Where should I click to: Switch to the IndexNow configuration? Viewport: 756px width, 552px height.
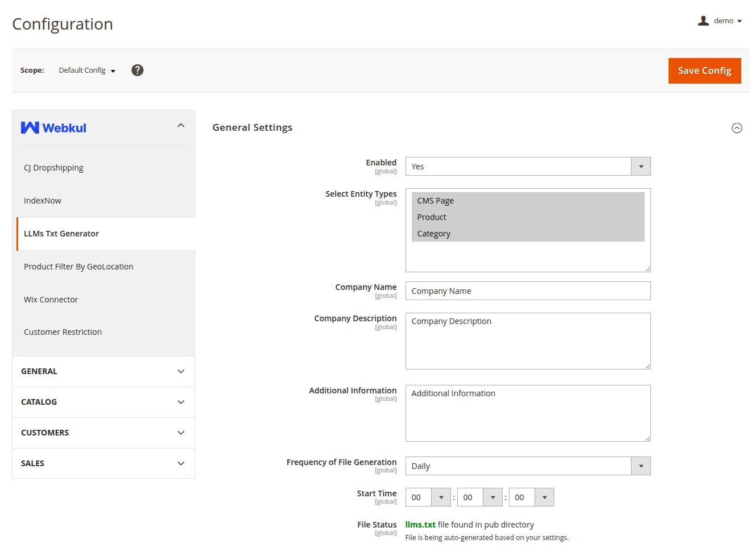click(x=43, y=200)
